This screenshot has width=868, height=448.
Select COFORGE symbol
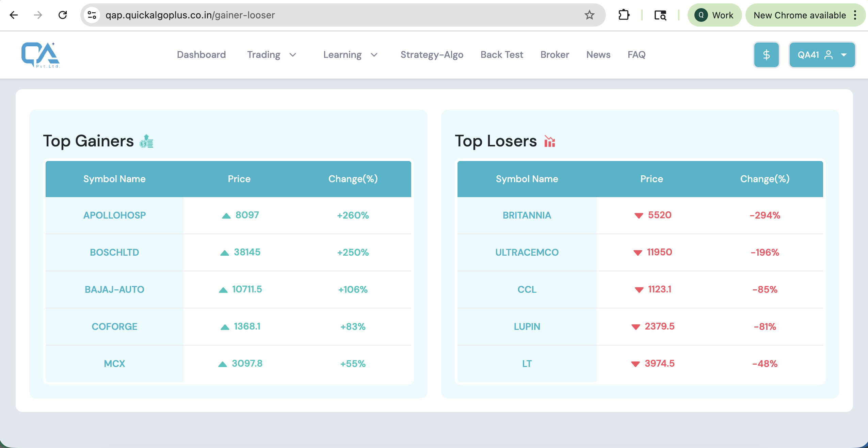click(x=114, y=326)
